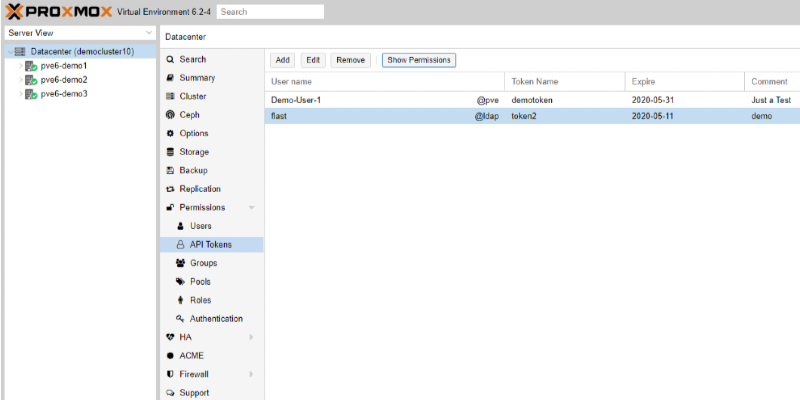Expand the Firewall submenu arrow
Image resolution: width=800 pixels, height=400 pixels.
pos(251,374)
